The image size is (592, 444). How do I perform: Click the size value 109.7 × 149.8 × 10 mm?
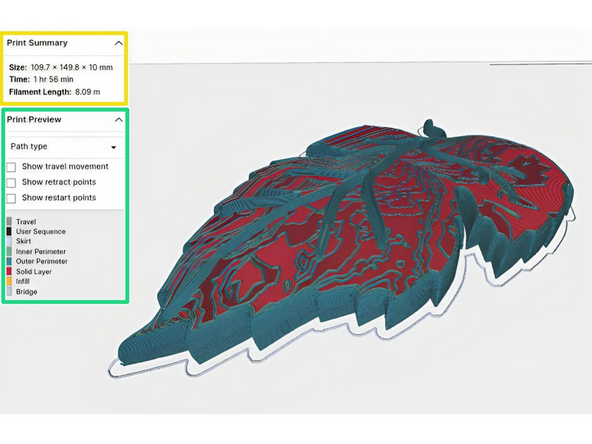point(72,68)
